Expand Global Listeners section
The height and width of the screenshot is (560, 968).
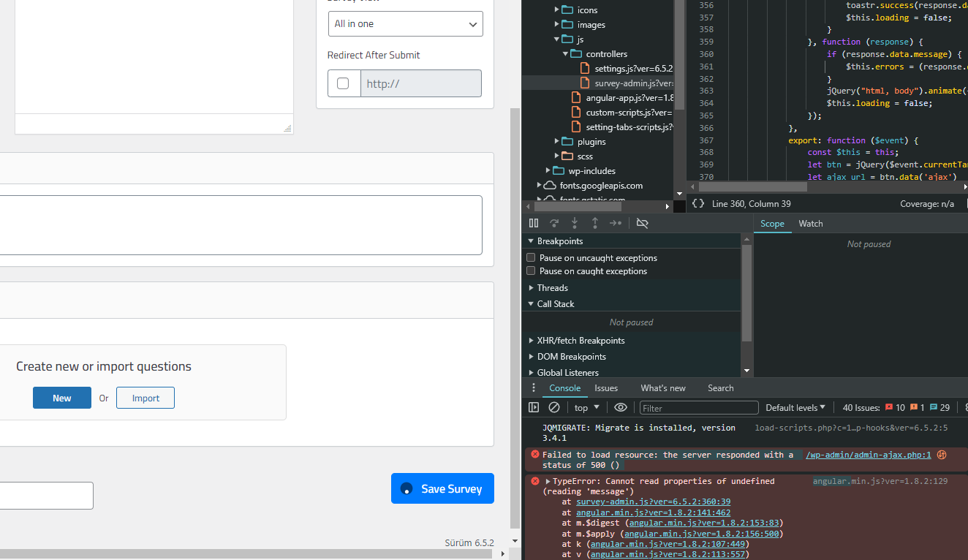(x=531, y=373)
